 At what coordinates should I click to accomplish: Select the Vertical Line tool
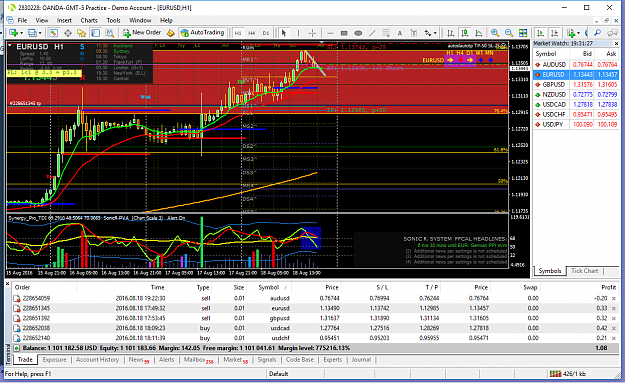[298, 33]
